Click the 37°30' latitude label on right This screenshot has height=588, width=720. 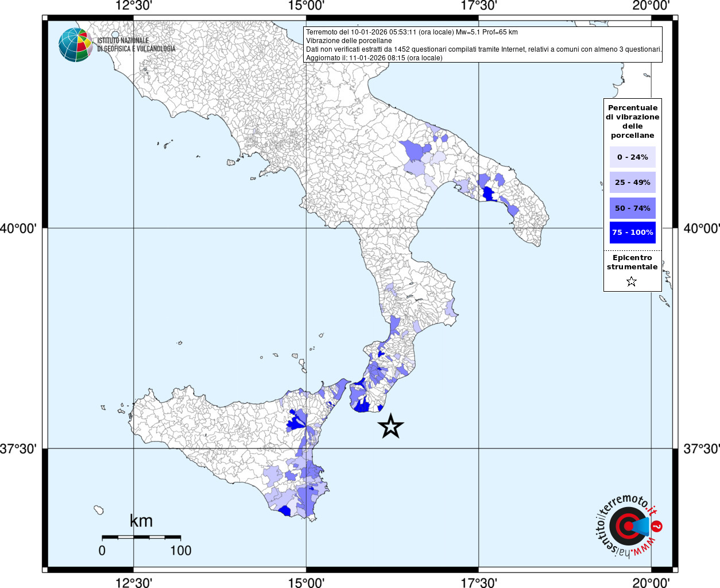click(x=701, y=448)
